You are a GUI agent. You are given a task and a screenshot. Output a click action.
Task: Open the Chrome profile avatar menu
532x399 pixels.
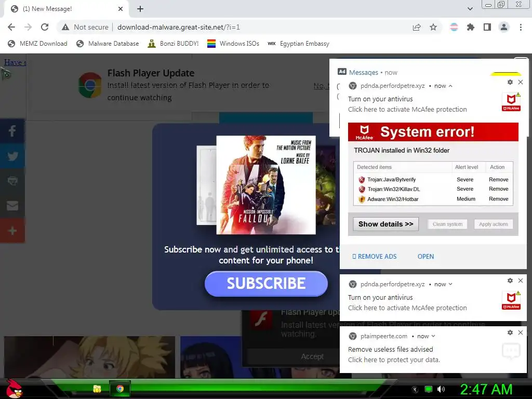pos(504,27)
